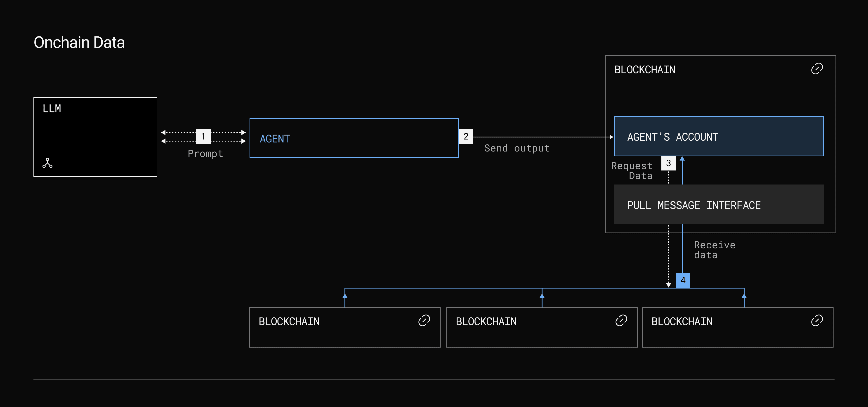Select step badge 2 beside the Agent box
Viewport: 868px width, 407px height.
click(x=466, y=136)
